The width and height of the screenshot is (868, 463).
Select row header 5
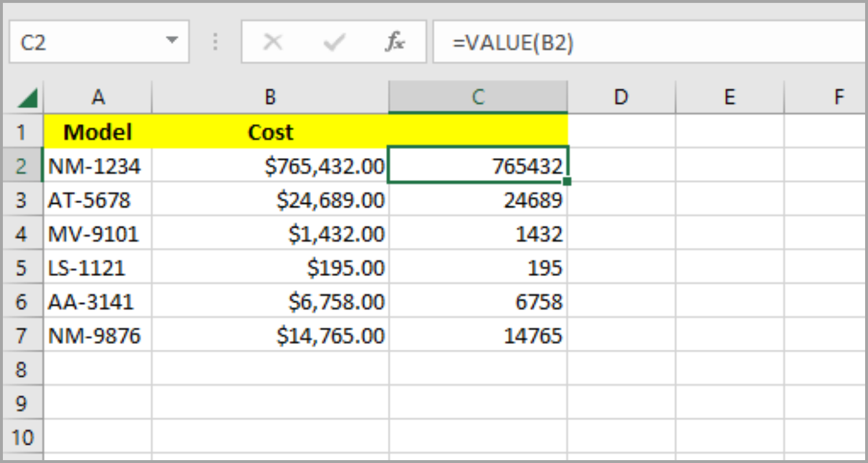pos(23,267)
